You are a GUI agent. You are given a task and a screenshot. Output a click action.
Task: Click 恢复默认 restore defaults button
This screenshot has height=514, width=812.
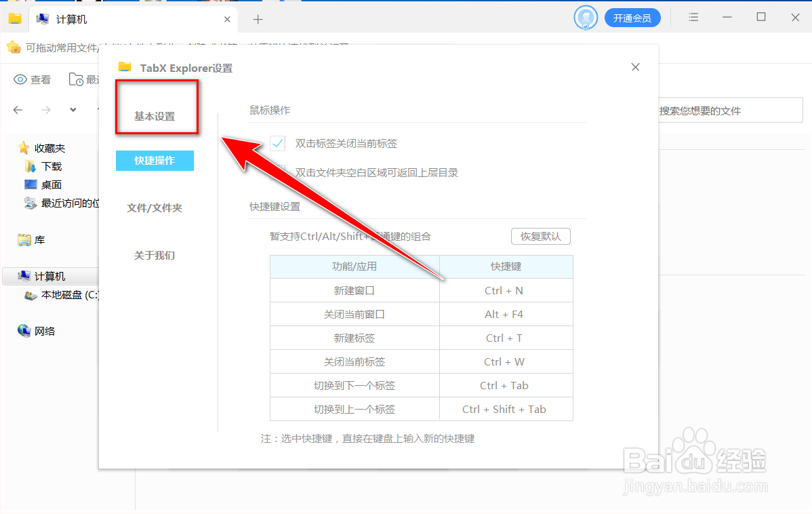pos(541,236)
